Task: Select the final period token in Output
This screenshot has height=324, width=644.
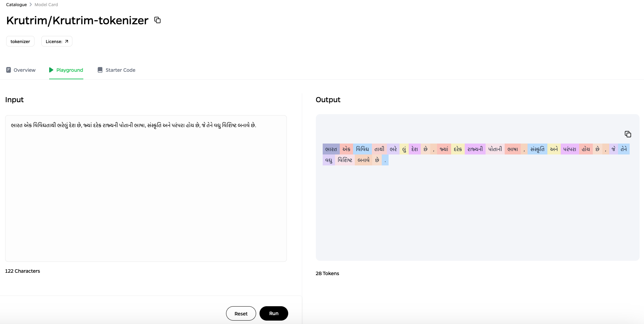Action: (x=385, y=160)
